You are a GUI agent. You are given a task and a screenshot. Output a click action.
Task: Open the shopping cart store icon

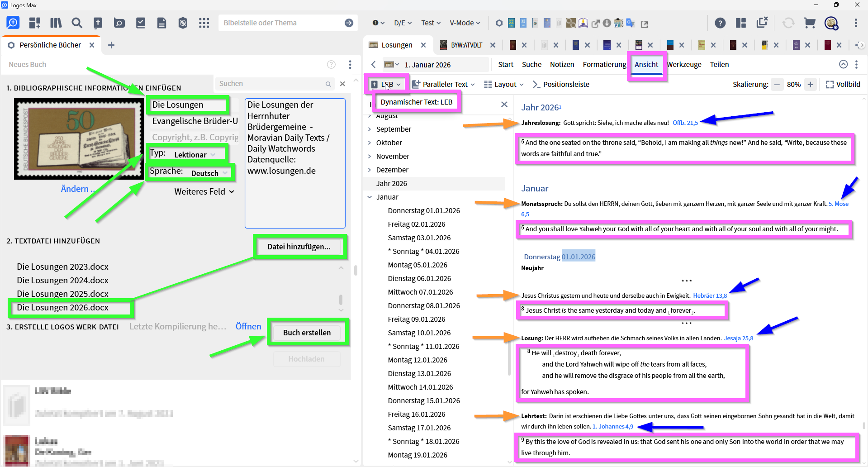810,23
